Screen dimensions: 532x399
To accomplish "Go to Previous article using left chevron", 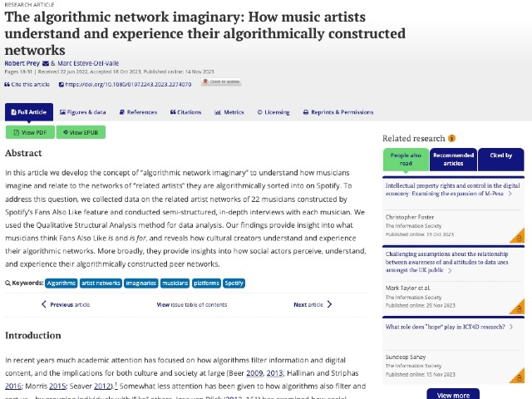I will pyautogui.click(x=45, y=305).
